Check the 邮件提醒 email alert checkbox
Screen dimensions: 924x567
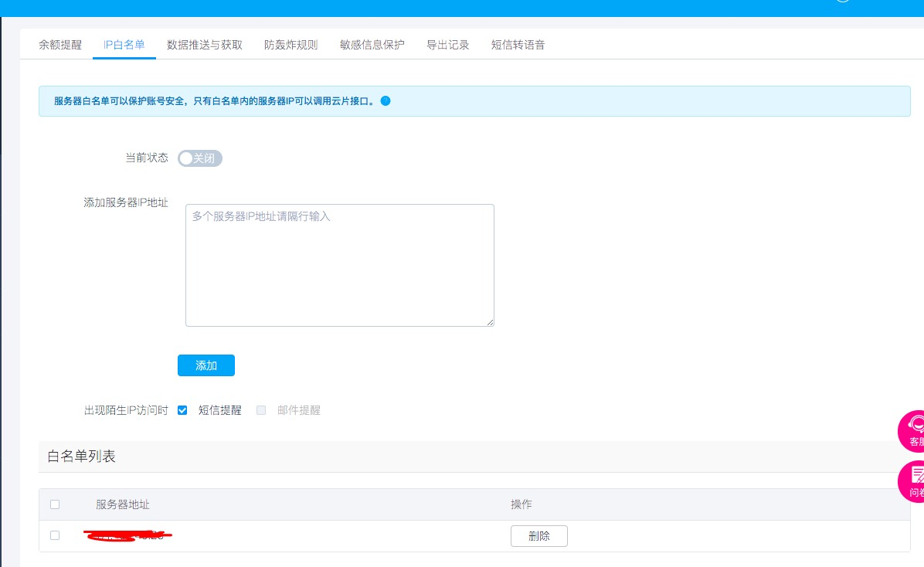(x=261, y=409)
